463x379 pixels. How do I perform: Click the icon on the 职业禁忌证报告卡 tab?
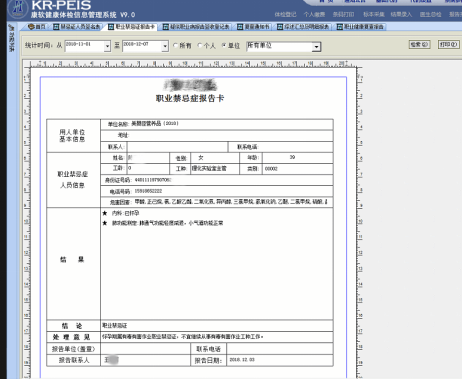click(x=111, y=27)
